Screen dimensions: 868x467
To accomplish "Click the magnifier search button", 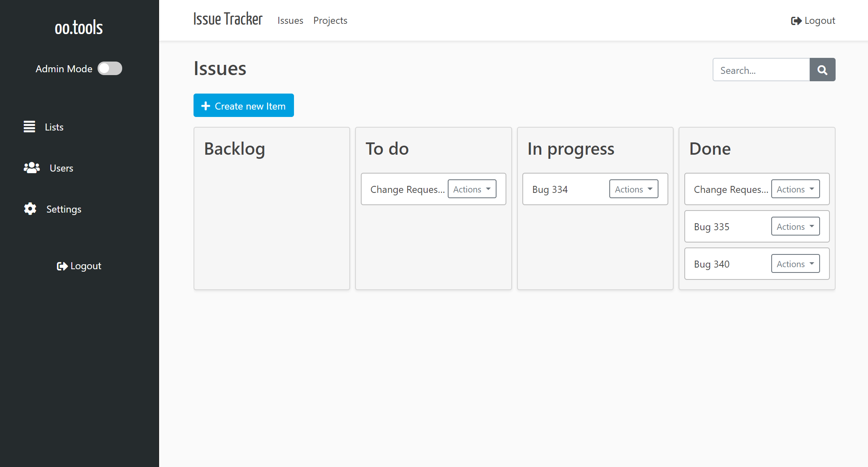I will pyautogui.click(x=822, y=70).
